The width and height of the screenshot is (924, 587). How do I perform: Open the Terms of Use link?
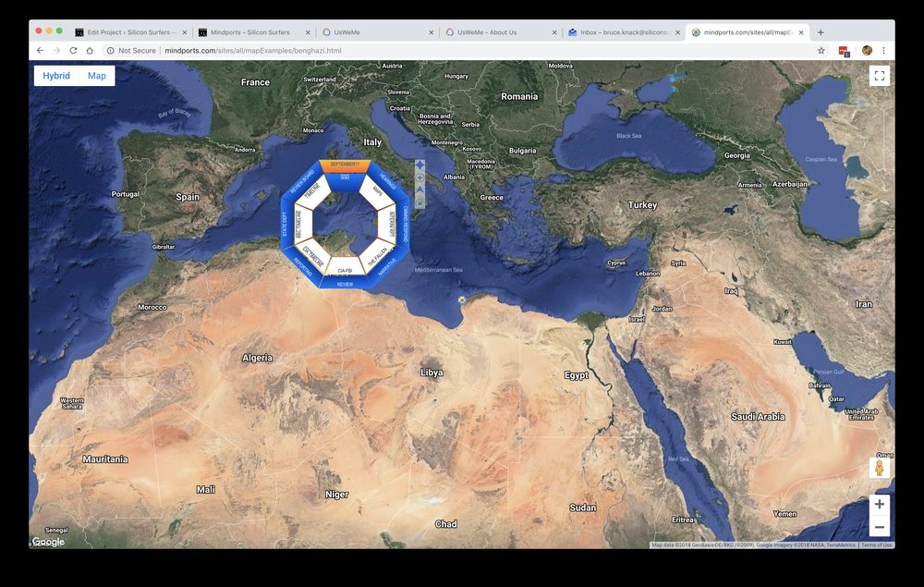click(x=876, y=545)
